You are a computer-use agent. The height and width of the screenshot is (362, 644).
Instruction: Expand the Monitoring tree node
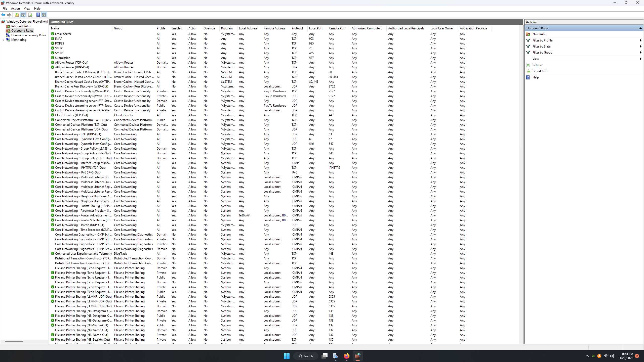[3, 40]
